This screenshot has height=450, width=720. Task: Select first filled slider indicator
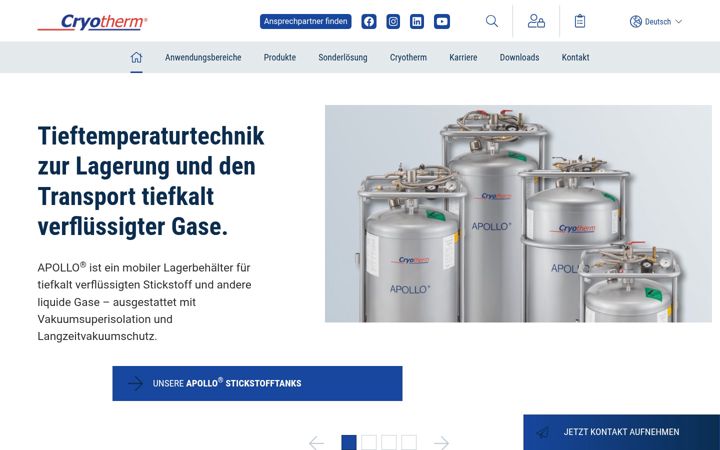pos(349,443)
